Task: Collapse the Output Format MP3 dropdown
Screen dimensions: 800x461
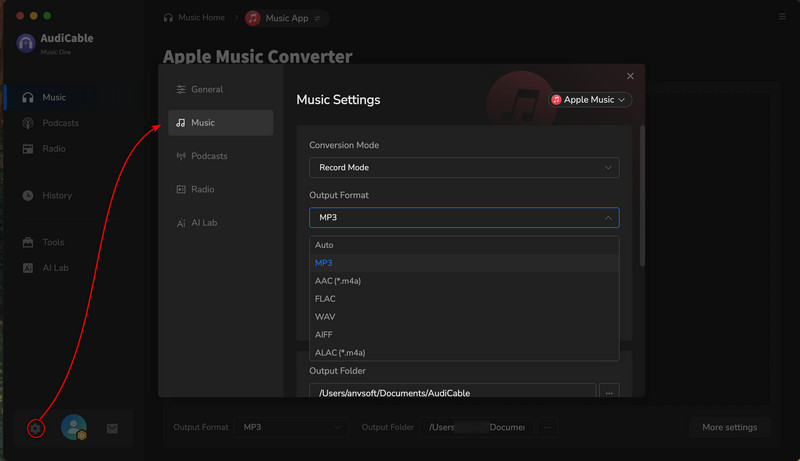Action: pos(464,218)
